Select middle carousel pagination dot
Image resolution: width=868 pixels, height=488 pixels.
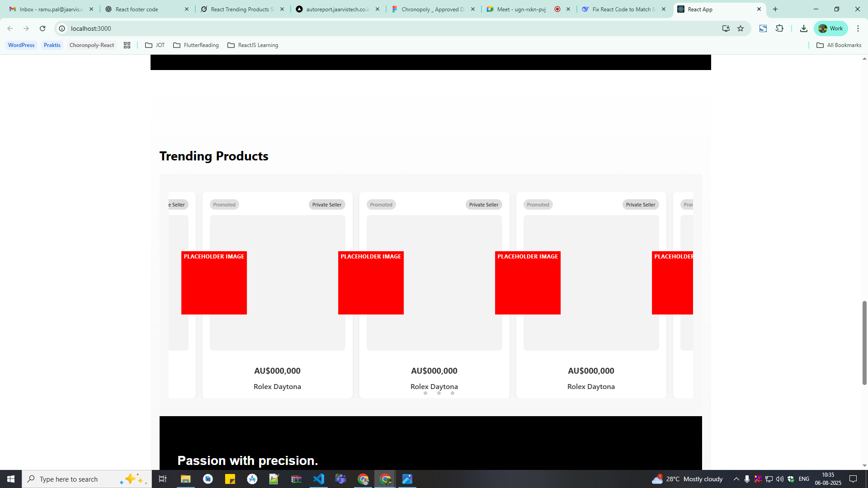(439, 393)
